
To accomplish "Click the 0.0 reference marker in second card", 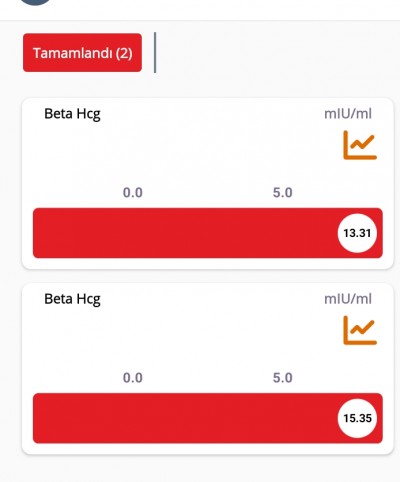I will pos(133,378).
